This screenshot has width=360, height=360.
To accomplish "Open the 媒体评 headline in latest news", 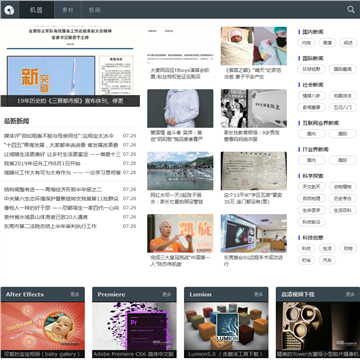I will (x=59, y=136).
